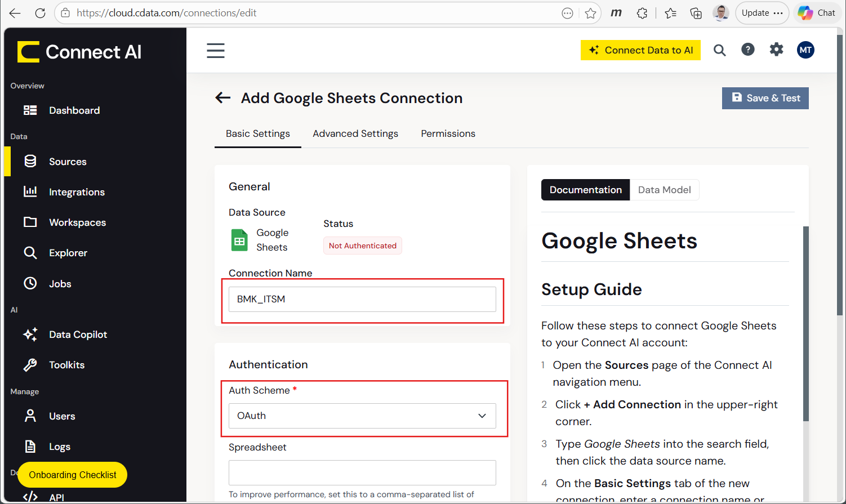Focus the Connection Name input field

[x=362, y=299]
